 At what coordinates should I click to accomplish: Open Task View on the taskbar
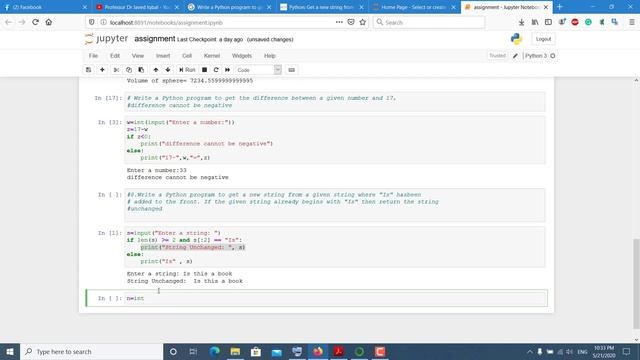pos(193,351)
